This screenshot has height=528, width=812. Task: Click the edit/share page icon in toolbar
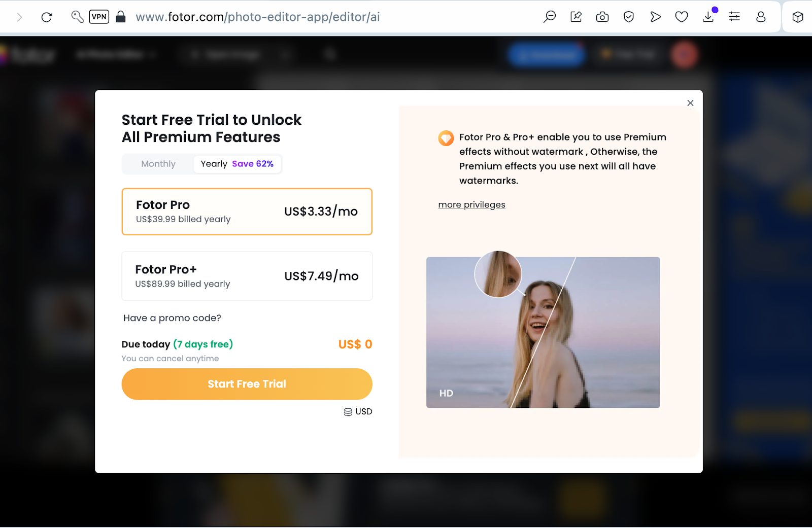pos(576,17)
